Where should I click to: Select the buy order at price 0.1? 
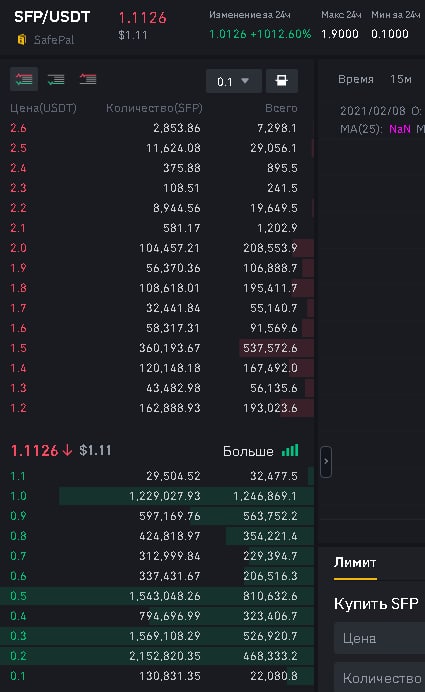pyautogui.click(x=157, y=676)
